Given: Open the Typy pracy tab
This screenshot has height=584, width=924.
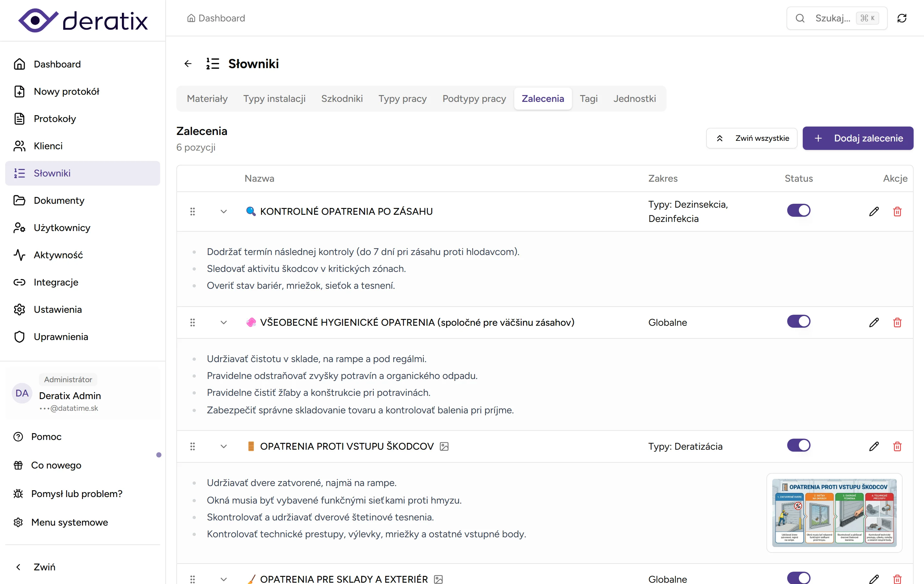Looking at the screenshot, I should click(x=402, y=99).
